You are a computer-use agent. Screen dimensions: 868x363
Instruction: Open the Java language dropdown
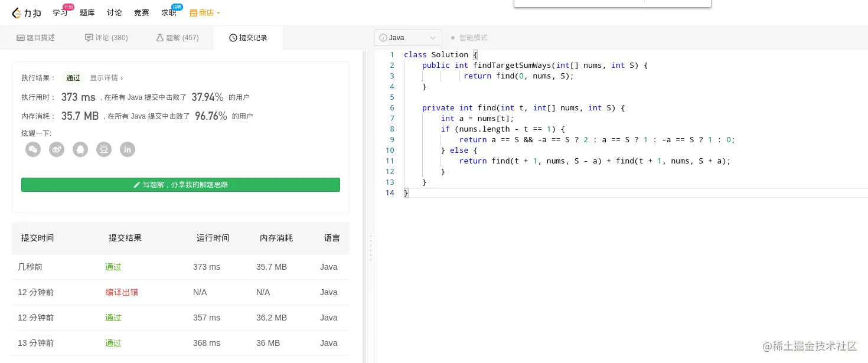pos(408,38)
